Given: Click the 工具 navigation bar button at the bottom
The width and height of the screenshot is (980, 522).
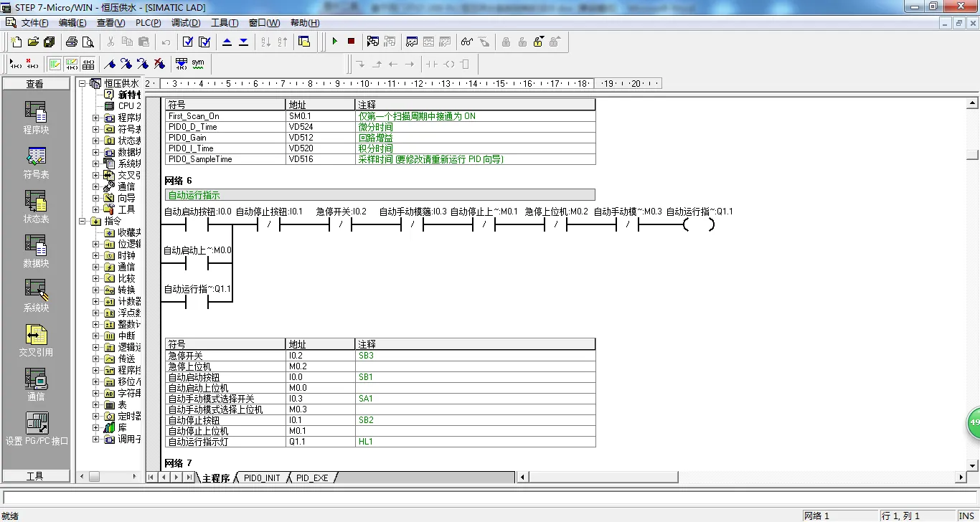Looking at the screenshot, I should (36, 476).
